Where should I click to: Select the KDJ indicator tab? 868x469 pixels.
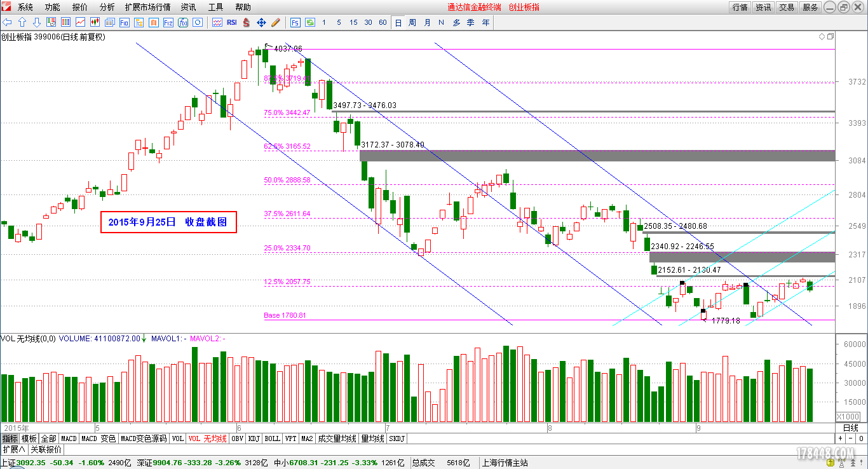(254, 438)
